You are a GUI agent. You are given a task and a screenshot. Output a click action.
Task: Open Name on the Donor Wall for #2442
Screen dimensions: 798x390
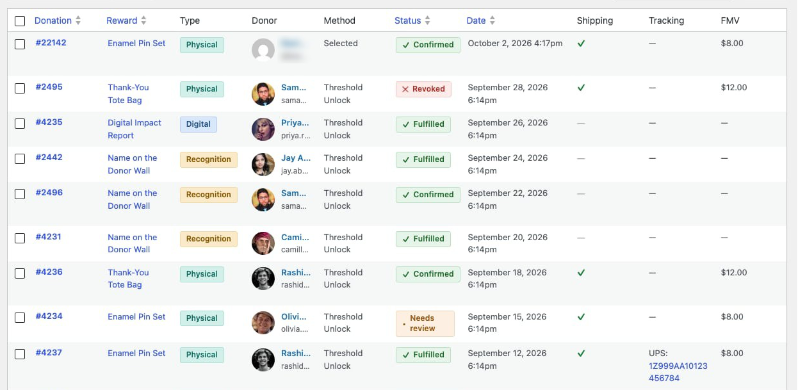[x=132, y=164]
